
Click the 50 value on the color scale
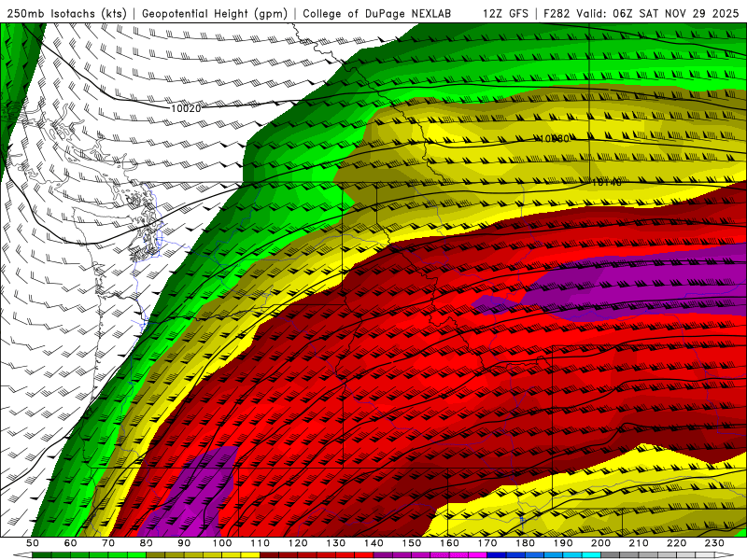[33, 543]
